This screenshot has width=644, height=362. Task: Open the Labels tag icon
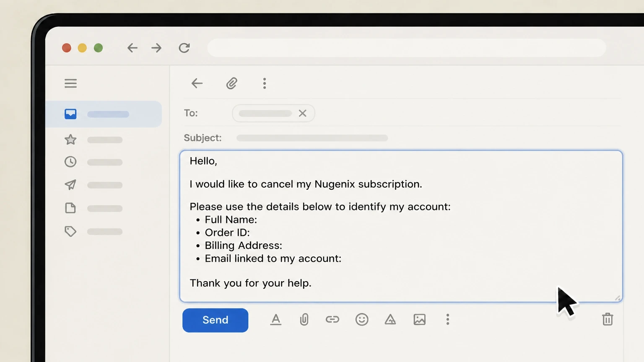click(x=70, y=231)
